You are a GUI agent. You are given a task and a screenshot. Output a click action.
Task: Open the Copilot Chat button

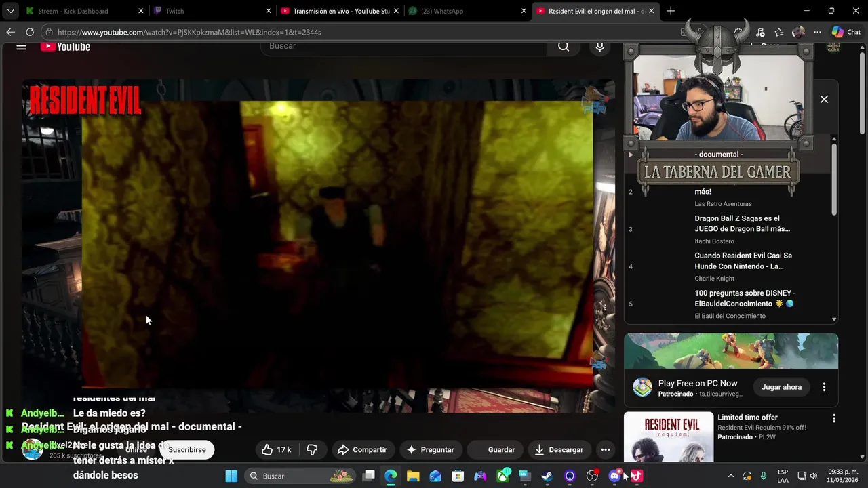(846, 32)
